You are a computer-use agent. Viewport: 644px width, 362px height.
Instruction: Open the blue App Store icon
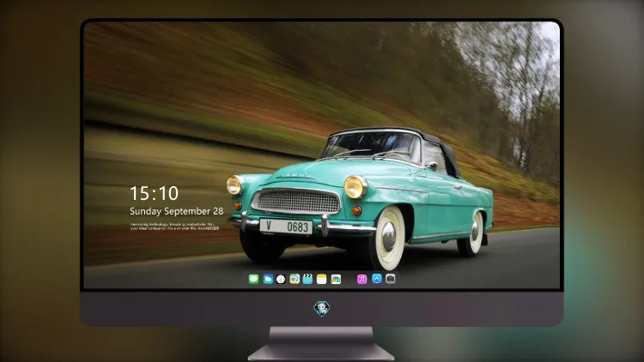377,279
